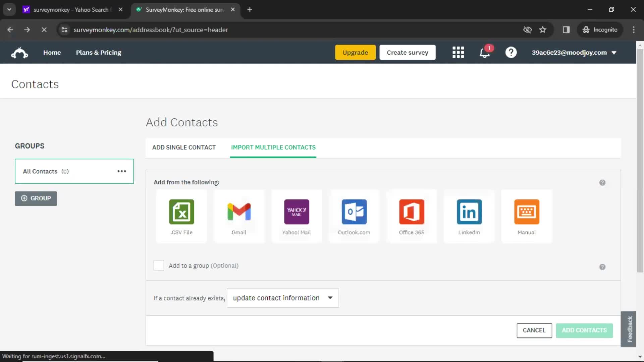Expand the All Contacts group options
Viewport: 644px width, 362px height.
[122, 172]
